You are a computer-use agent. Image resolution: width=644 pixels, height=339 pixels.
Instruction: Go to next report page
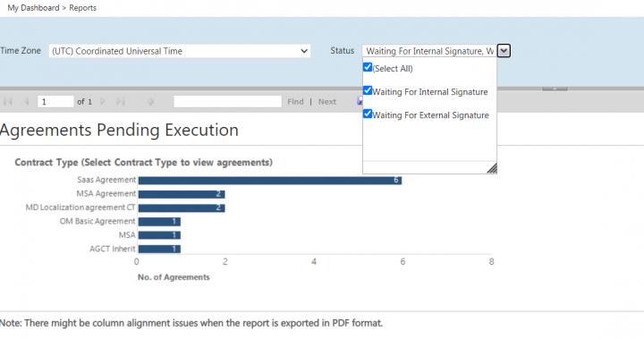[103, 101]
